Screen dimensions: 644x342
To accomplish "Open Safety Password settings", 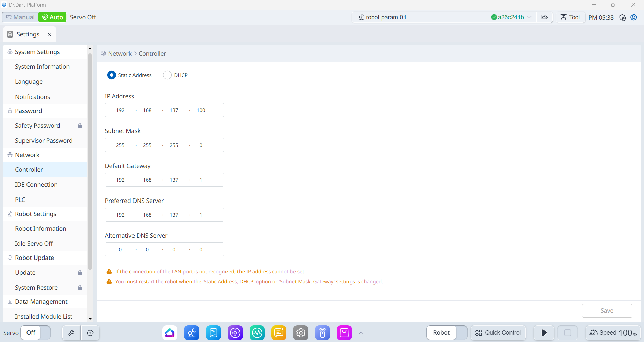I will tap(45, 126).
